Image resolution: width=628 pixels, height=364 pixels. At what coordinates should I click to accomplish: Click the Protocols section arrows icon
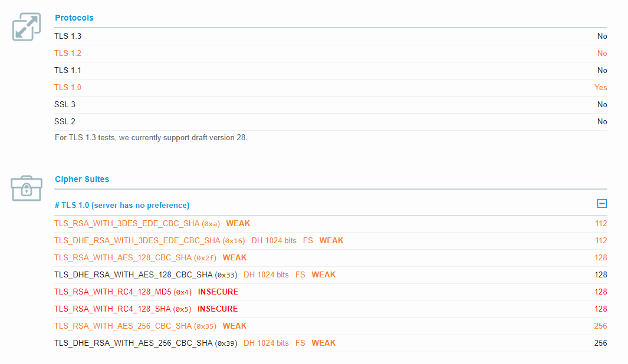(27, 27)
